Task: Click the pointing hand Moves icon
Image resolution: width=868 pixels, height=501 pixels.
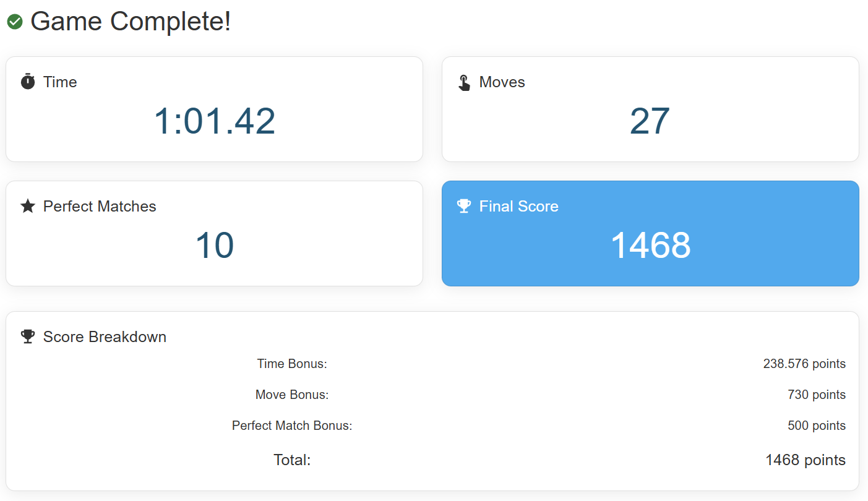Action: coord(464,82)
